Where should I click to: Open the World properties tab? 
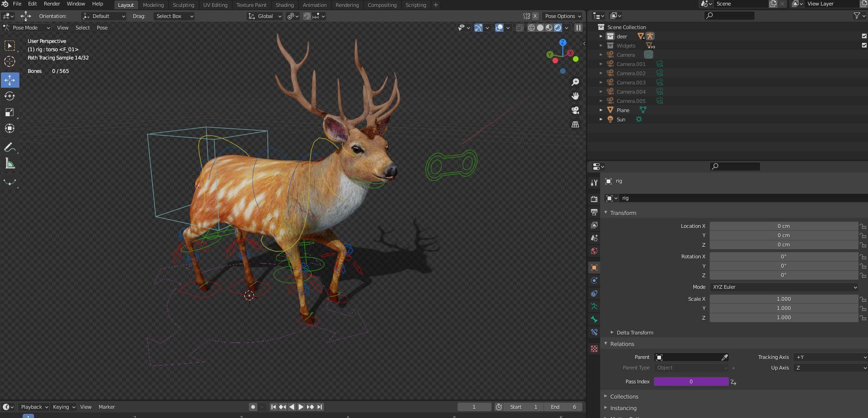[x=594, y=251]
